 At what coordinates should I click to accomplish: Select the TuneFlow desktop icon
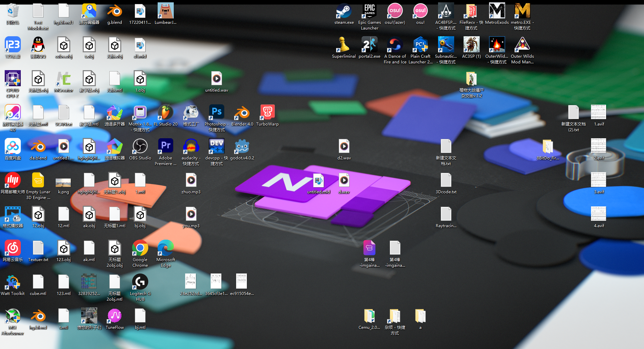(x=115, y=316)
